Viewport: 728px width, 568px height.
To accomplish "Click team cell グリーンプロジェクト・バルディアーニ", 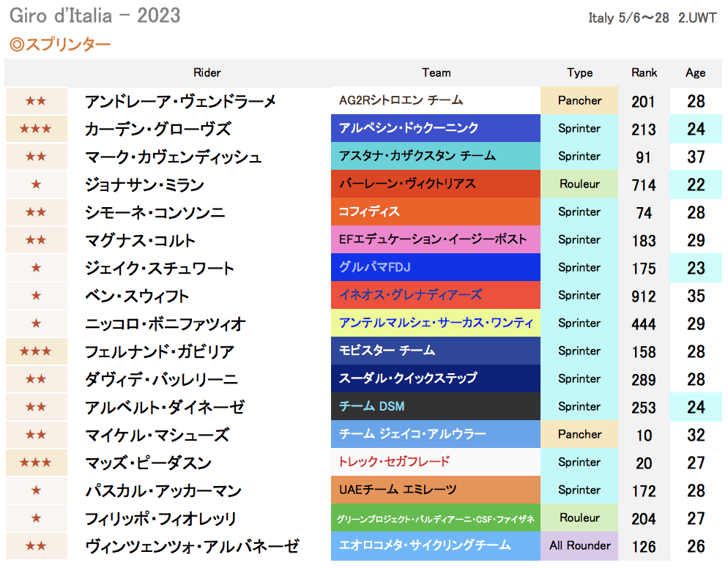I will [x=436, y=518].
